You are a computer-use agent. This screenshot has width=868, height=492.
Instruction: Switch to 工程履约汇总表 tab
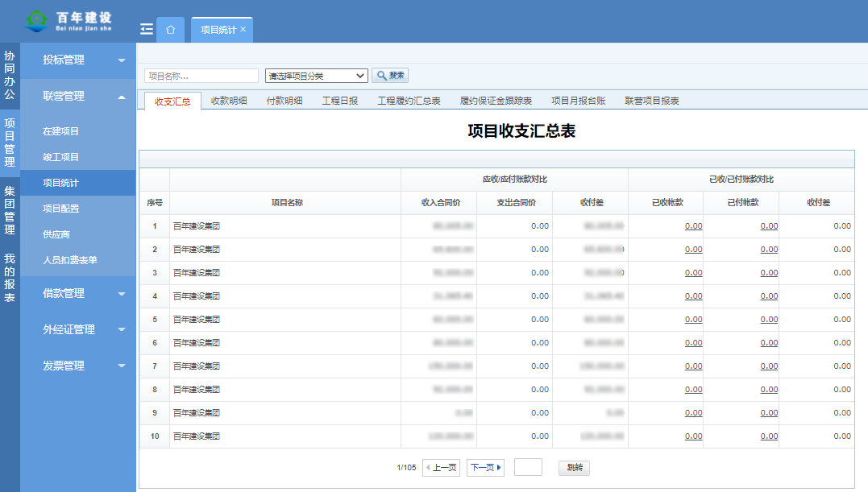(x=409, y=101)
